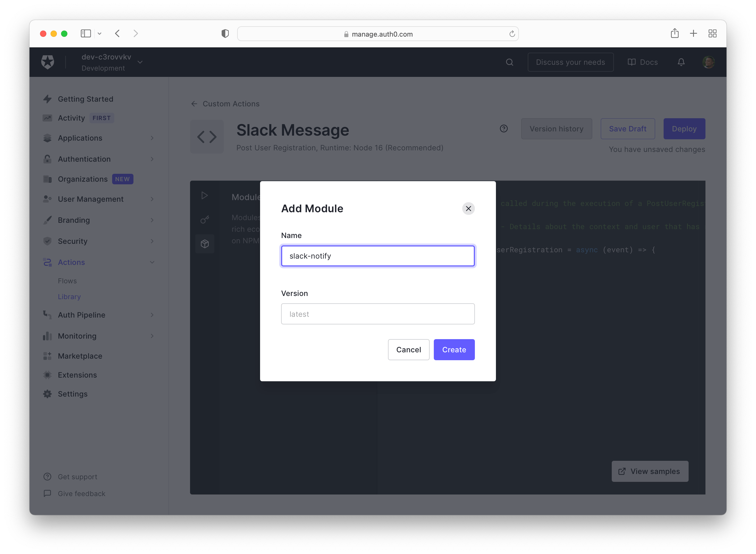Click the close X button on Add Module

coord(468,208)
